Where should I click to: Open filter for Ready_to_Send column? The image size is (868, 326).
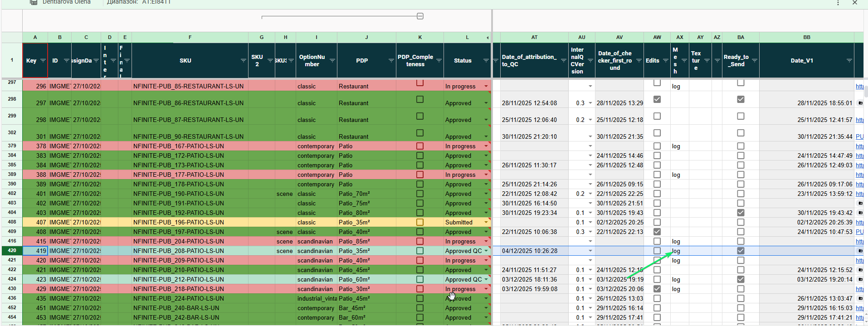pyautogui.click(x=754, y=61)
